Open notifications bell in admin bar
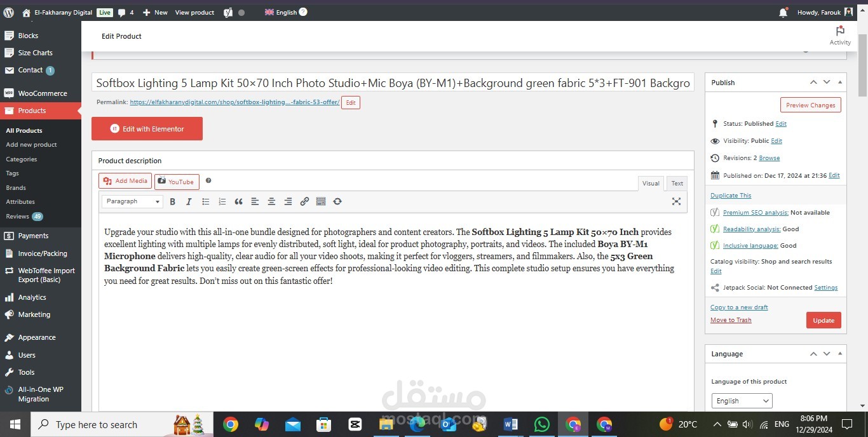The image size is (868, 437). [783, 12]
